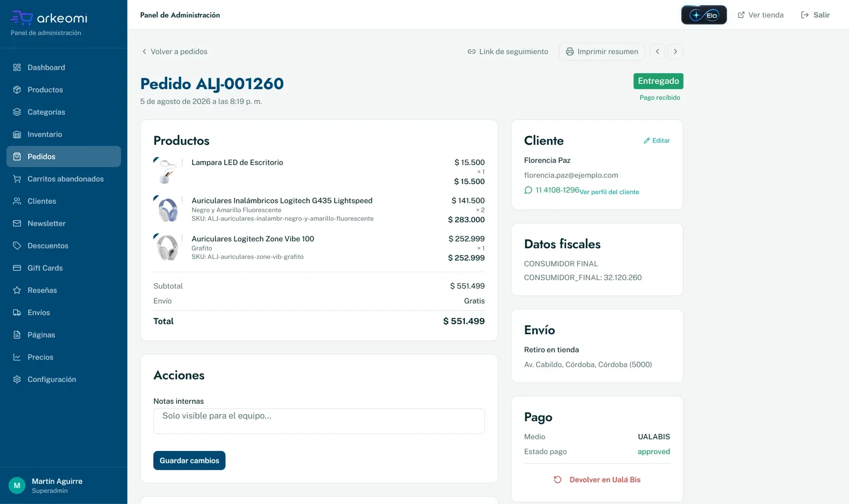Click the Categorías layers icon
Screen dimensions: 849x504
17,112
